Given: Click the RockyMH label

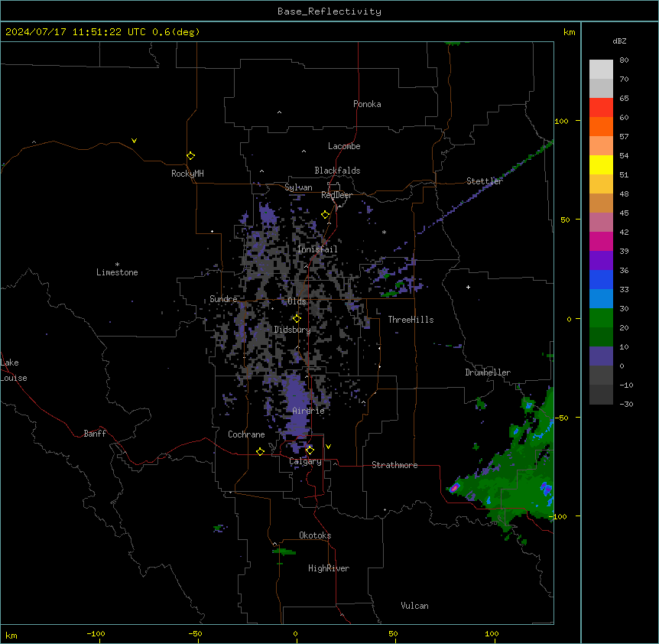Looking at the screenshot, I should [187, 174].
